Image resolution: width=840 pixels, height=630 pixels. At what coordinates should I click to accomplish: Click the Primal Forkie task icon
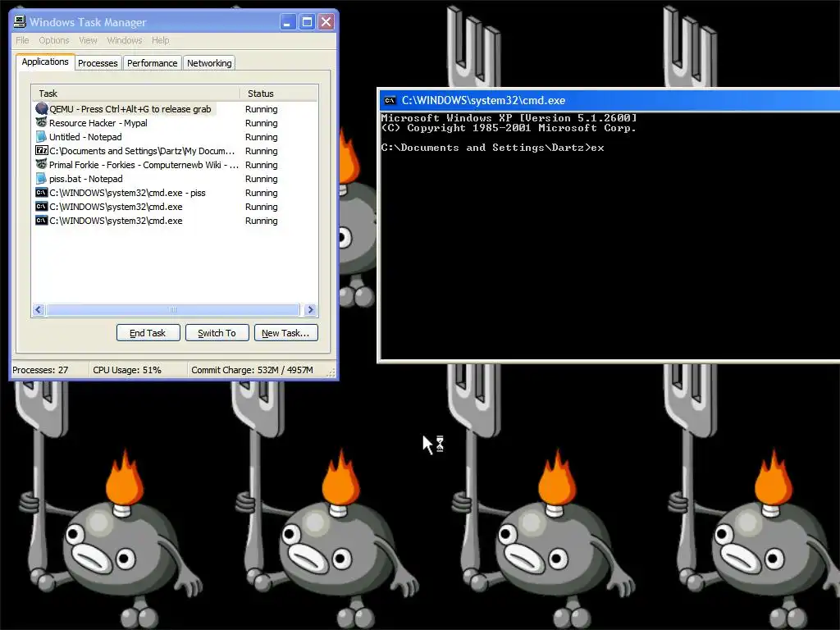tap(41, 164)
